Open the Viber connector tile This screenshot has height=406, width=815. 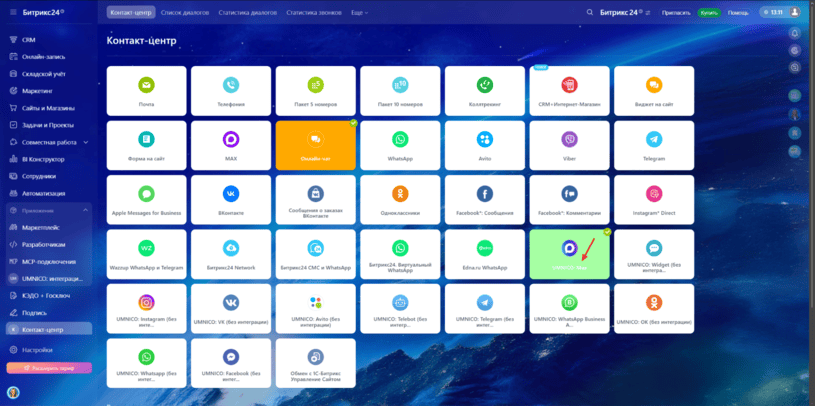[x=569, y=145]
